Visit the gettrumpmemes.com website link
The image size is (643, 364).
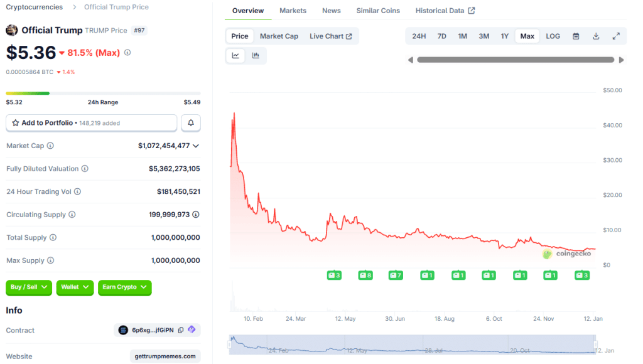[165, 356]
